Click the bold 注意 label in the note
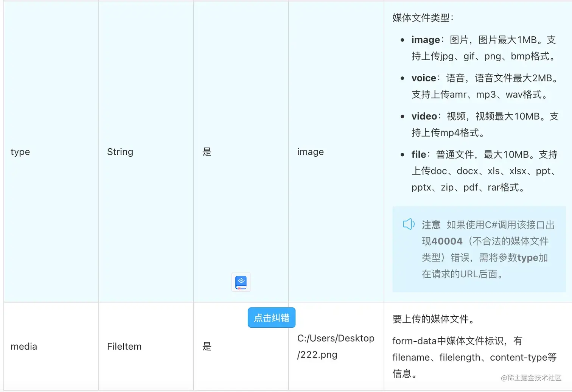Viewport: 572px width, 392px height. pyautogui.click(x=431, y=225)
